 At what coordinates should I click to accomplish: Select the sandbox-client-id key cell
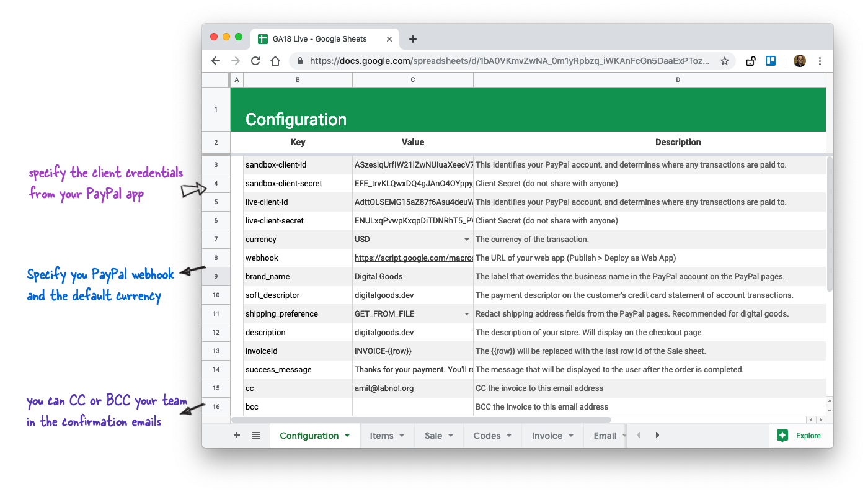[298, 165]
